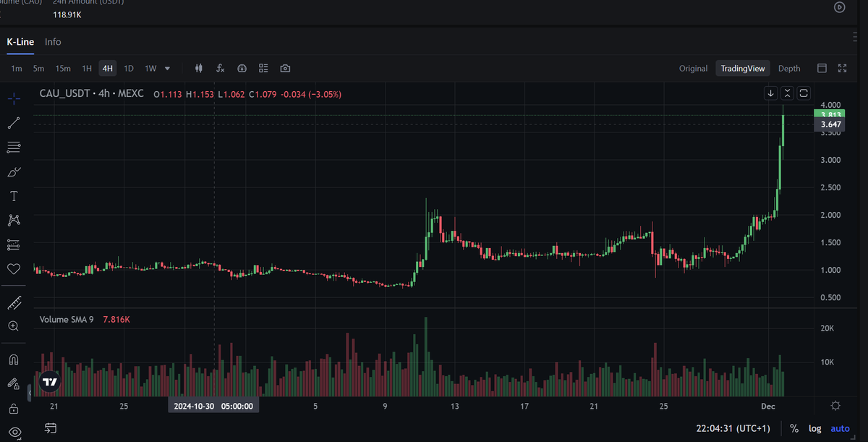Switch to the Depth chart view

pos(789,68)
